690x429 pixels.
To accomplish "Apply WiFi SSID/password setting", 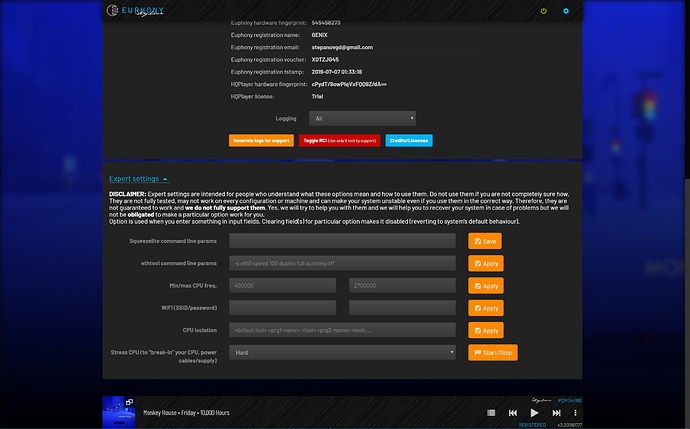I will pos(486,308).
